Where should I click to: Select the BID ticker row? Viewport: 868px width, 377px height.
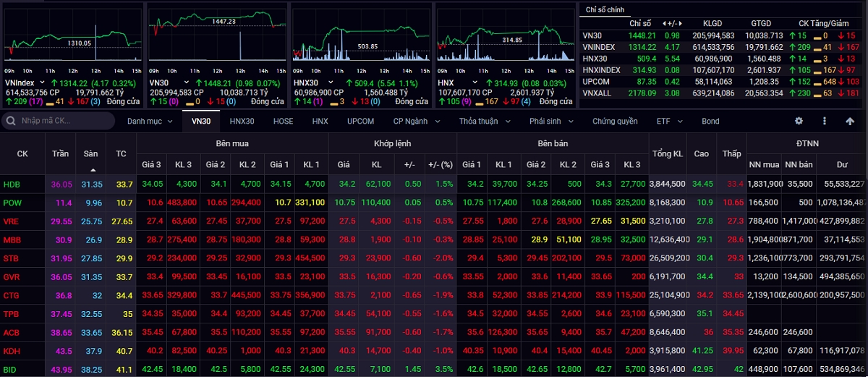pyautogui.click(x=434, y=369)
